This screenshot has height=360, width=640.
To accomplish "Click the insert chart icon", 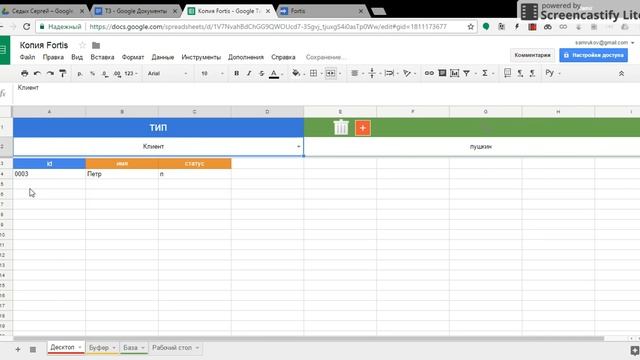I will click(x=454, y=73).
